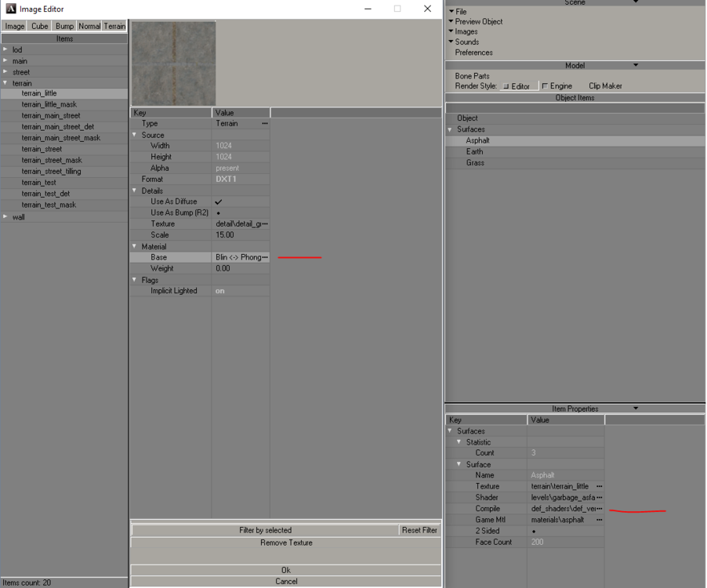Select terrain_main_street in the items list

pyautogui.click(x=51, y=116)
